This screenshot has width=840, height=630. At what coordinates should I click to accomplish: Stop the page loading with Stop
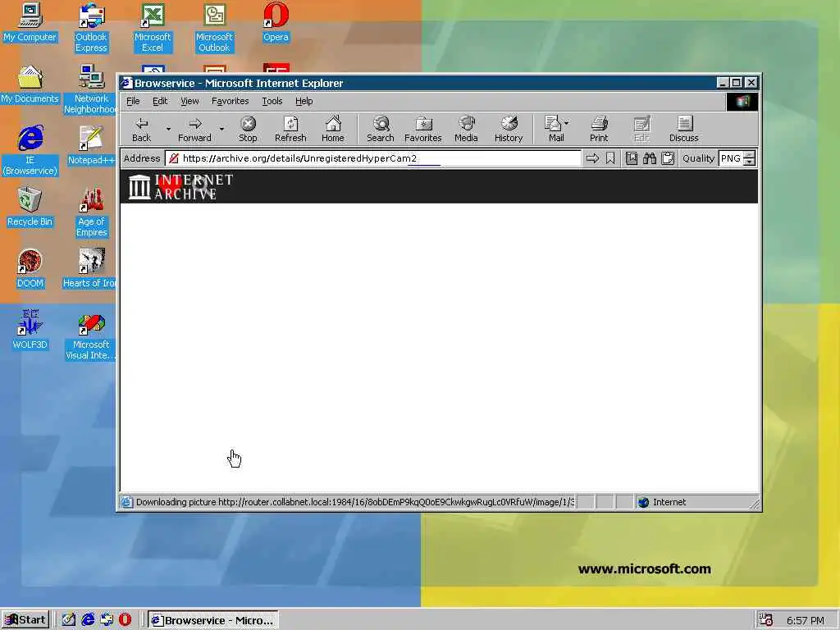[x=248, y=130]
